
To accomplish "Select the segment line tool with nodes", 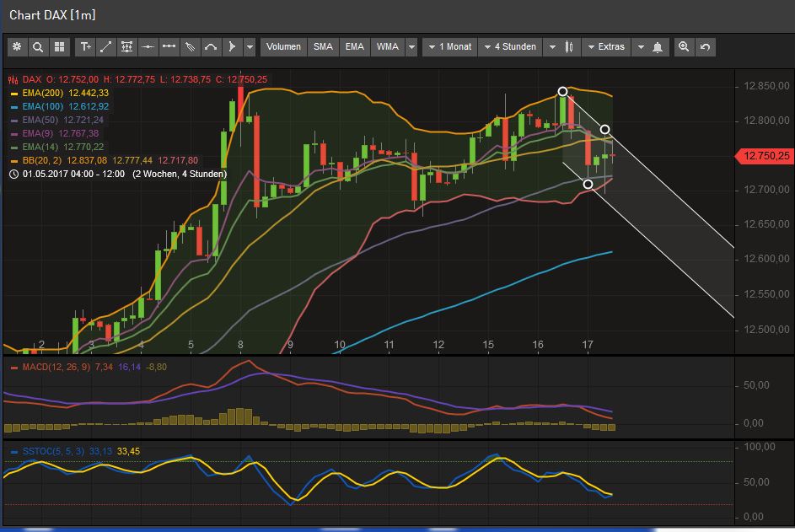I will [x=169, y=46].
